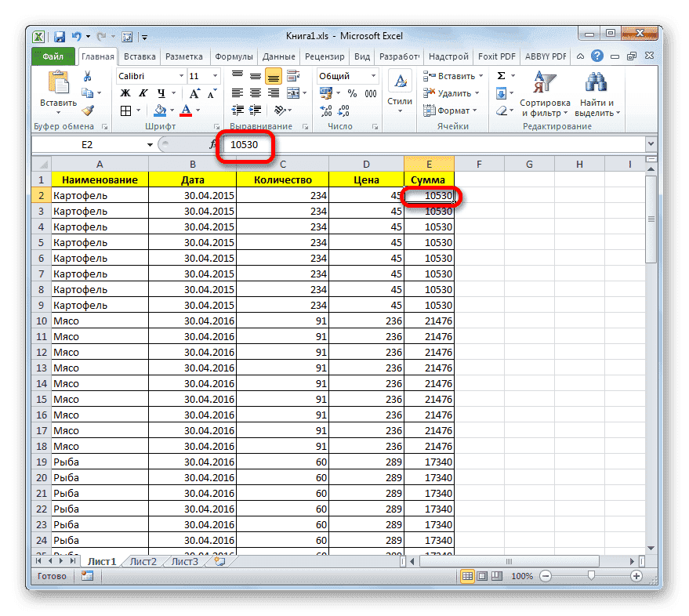
Task: Click the Удалить button in Ячейки group
Action: pyautogui.click(x=453, y=92)
